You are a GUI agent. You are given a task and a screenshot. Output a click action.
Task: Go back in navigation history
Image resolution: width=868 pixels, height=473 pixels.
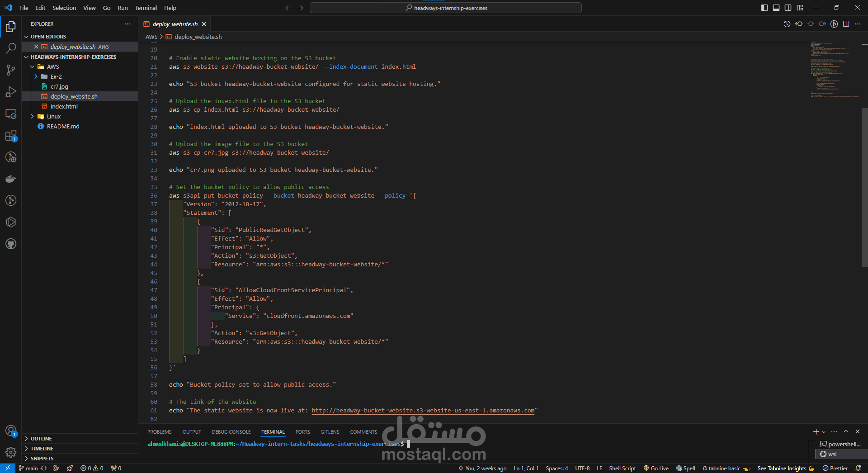coord(288,8)
